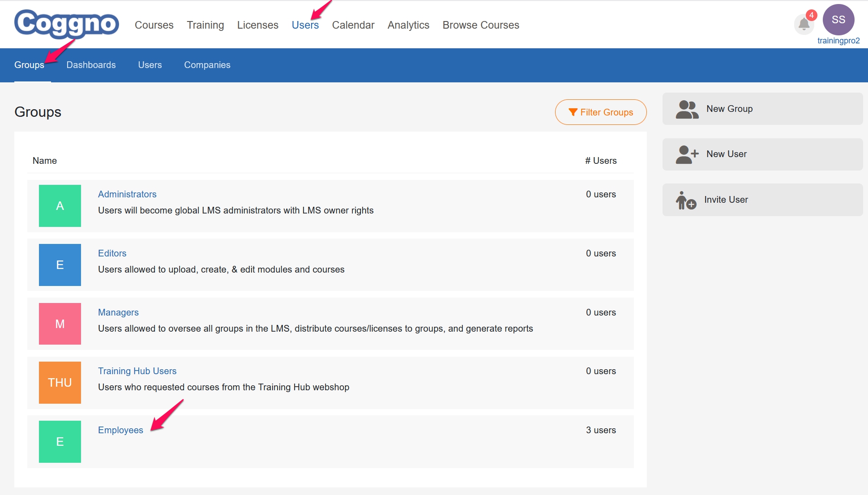Click the trainingpro2 username link
868x495 pixels.
click(838, 41)
